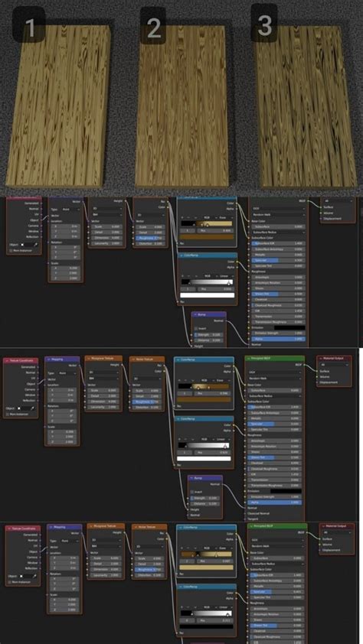This screenshot has width=363, height=644.
Task: Open All target dropdown in second Material Output
Action: [x=335, y=364]
